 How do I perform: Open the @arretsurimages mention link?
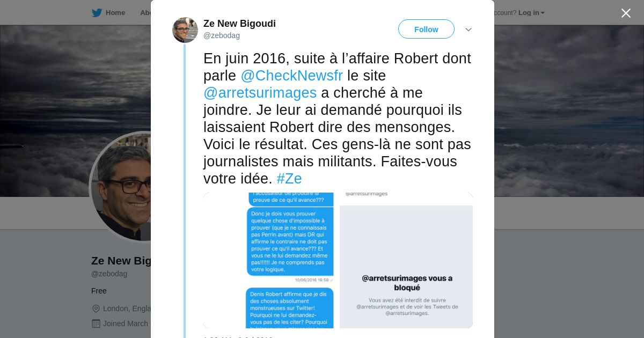point(260,92)
